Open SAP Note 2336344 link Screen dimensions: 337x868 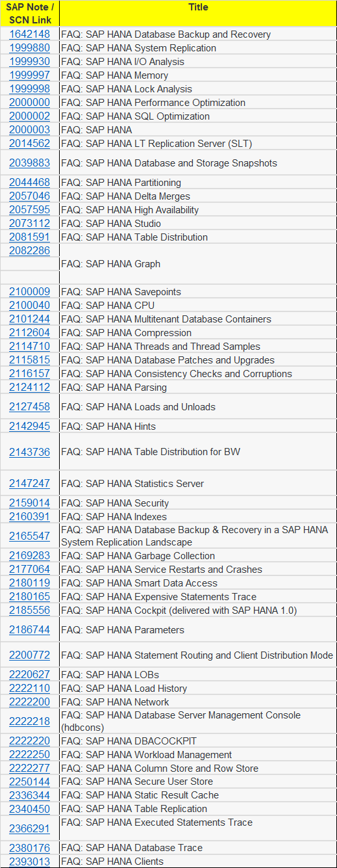point(29,795)
